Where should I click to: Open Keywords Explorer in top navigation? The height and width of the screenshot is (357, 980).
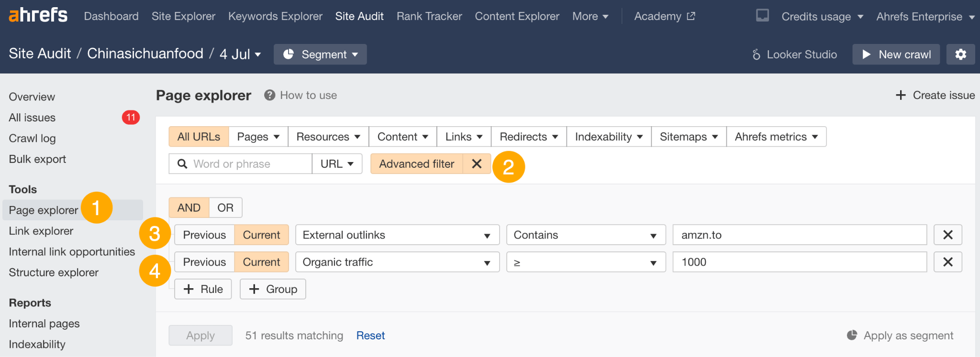[x=275, y=16]
